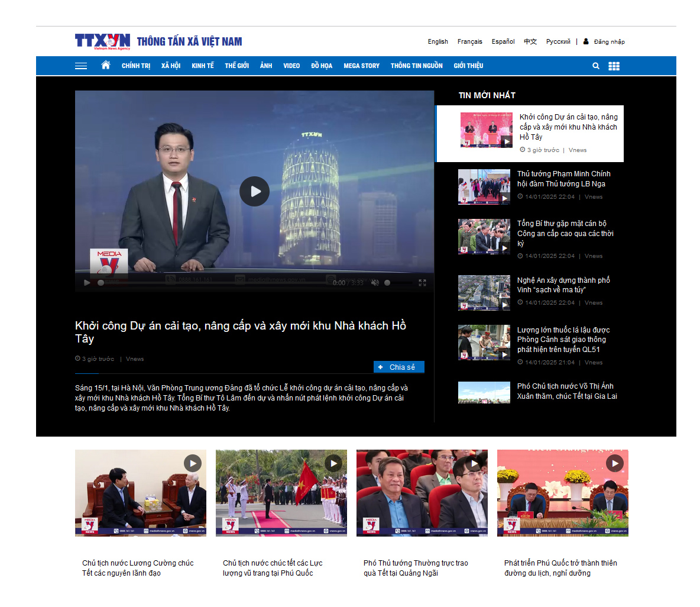The height and width of the screenshot is (607, 700).
Task: Open the Phát triển Phú Quốc video thumbnail
Action: 562,493
